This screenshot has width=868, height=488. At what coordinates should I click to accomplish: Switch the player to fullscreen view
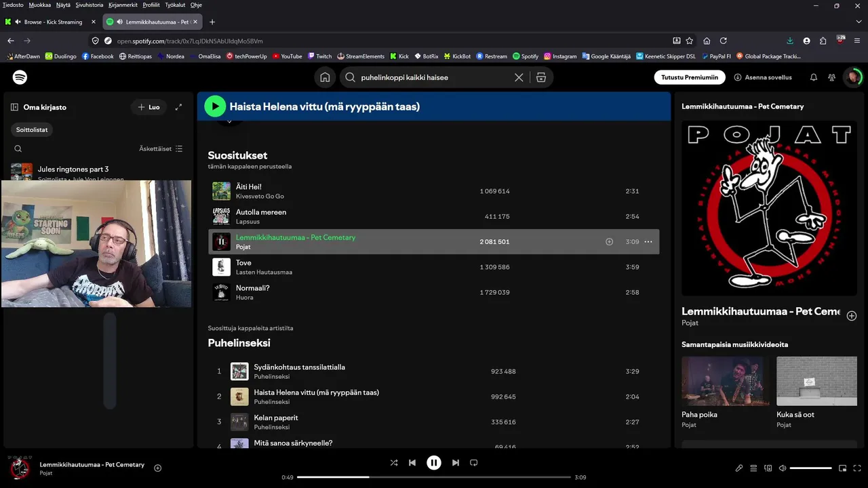858,468
